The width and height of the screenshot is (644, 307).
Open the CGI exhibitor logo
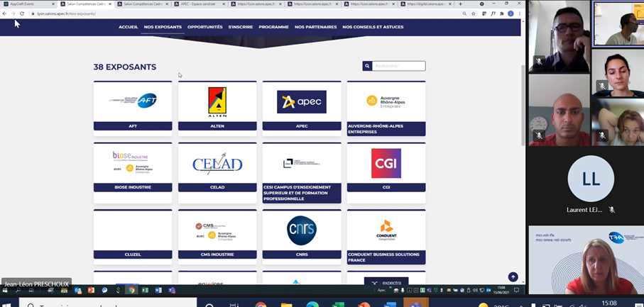coord(386,163)
